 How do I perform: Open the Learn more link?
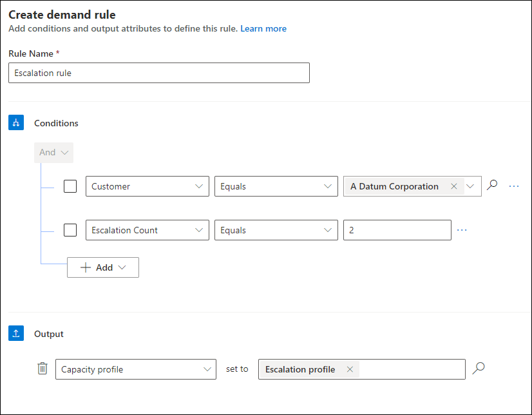point(263,29)
